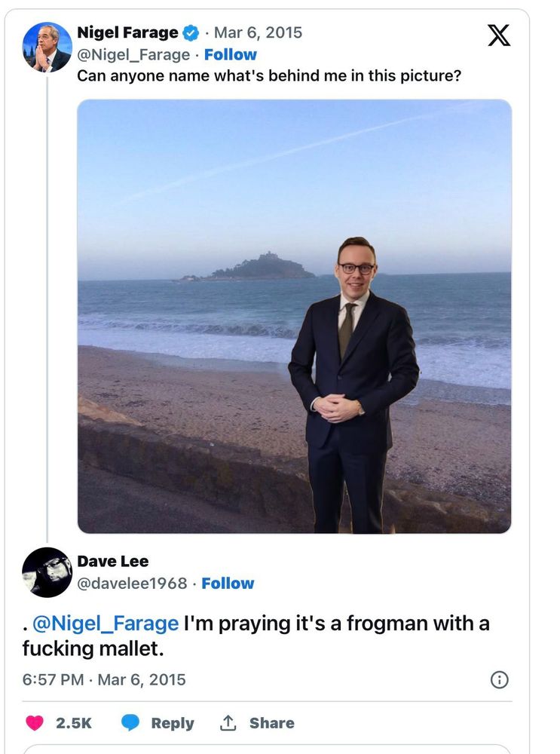The width and height of the screenshot is (560, 754).
Task: Open the top "Mar 6, 2015" date link
Action: tap(258, 32)
